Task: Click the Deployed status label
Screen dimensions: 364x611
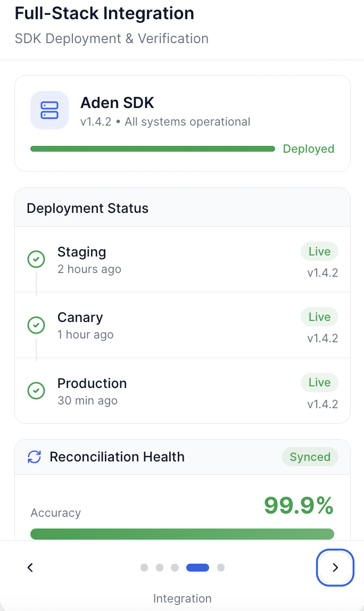Action: [309, 149]
